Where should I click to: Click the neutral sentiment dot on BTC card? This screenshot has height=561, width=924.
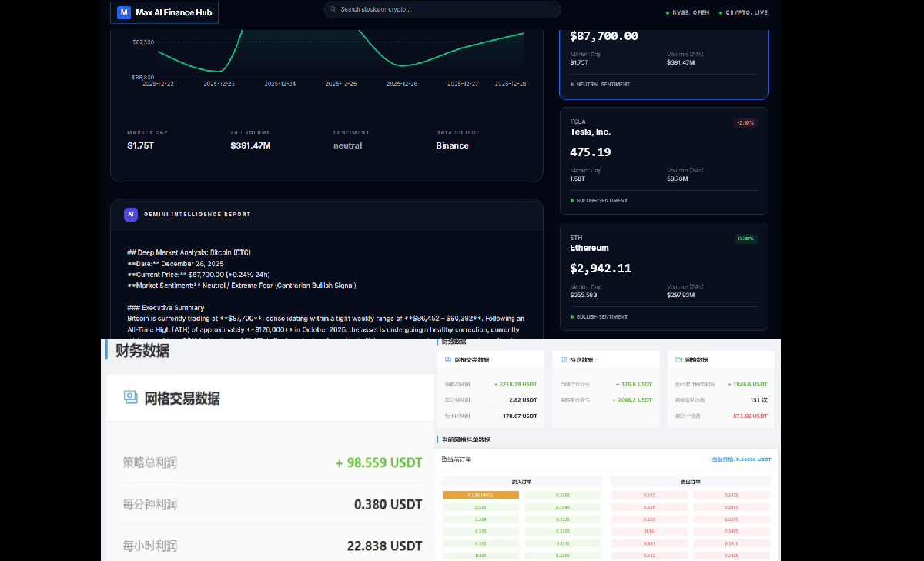(572, 85)
